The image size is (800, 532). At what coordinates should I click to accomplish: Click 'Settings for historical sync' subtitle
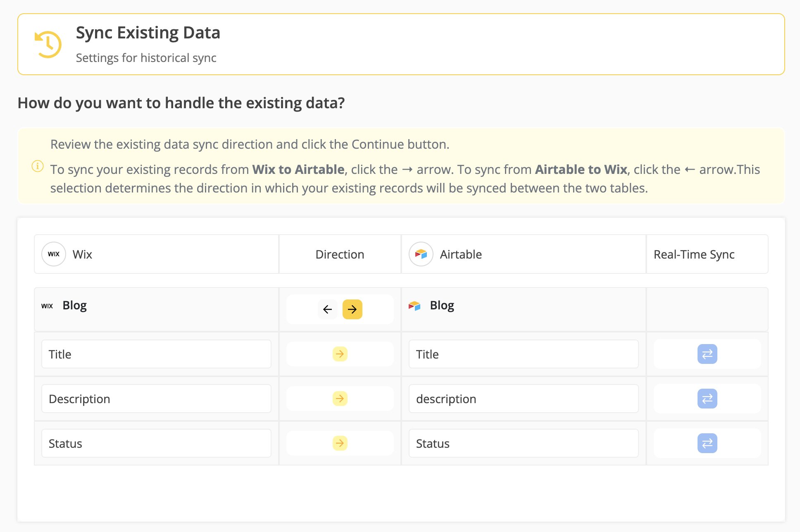(x=146, y=58)
